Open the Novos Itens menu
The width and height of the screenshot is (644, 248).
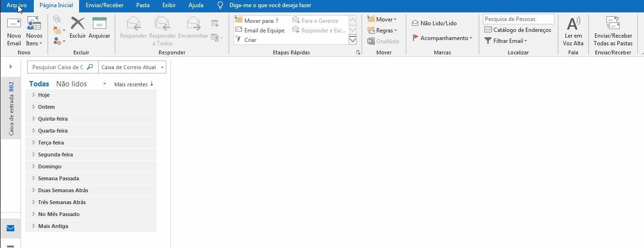coord(34,31)
